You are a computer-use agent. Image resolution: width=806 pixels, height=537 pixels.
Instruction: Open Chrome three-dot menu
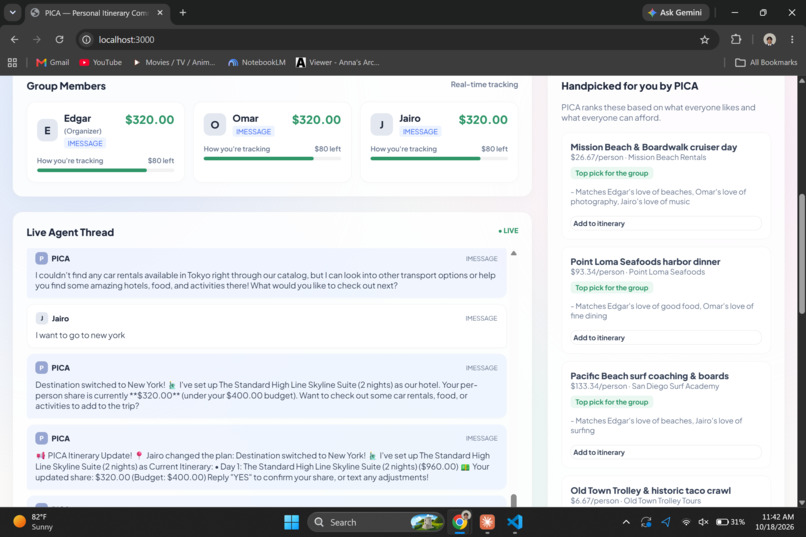(x=792, y=40)
